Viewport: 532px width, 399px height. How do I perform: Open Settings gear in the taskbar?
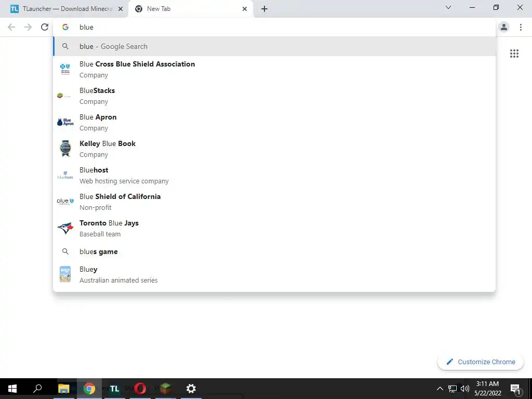coord(191,389)
